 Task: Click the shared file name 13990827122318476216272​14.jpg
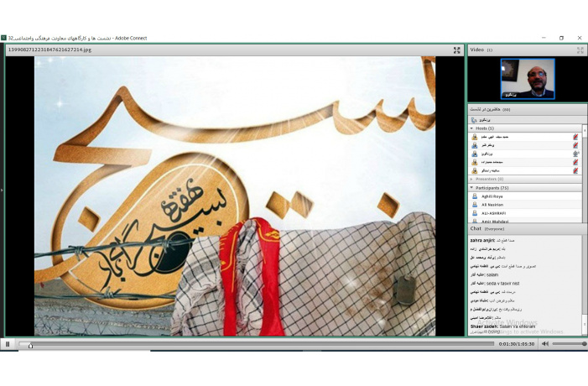tap(49, 50)
